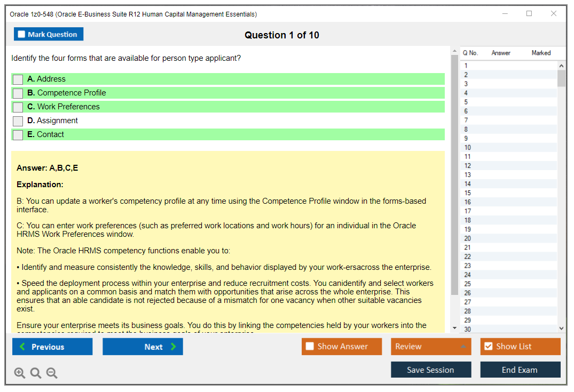Screen dimensions: 574x392
Task: Check answer option B Competence Profile
Action: [17, 93]
